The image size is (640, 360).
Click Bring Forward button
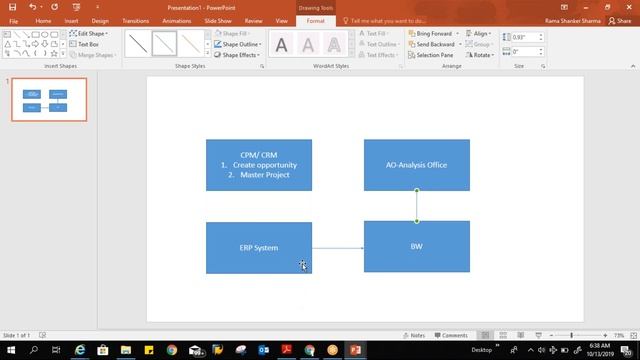(431, 33)
